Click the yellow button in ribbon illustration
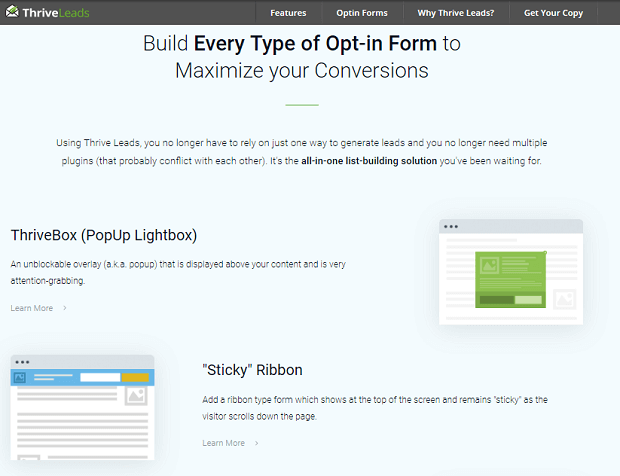The height and width of the screenshot is (476, 620). [135, 378]
